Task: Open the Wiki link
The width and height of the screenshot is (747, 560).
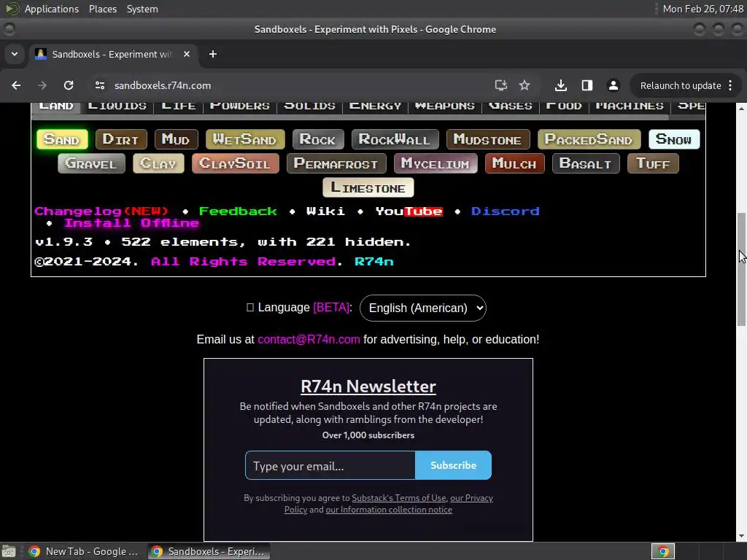Action: click(325, 211)
